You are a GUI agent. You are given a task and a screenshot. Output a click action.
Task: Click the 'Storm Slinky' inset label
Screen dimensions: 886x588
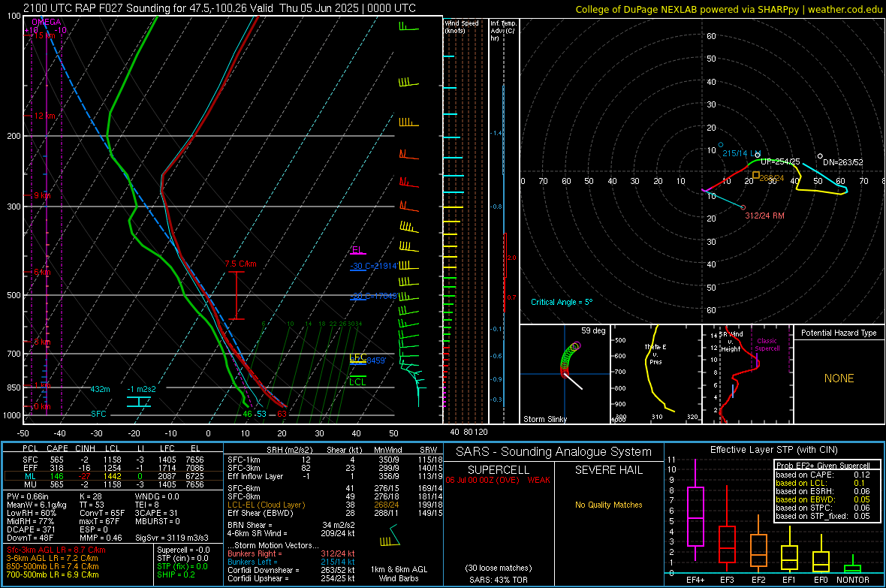(x=544, y=419)
